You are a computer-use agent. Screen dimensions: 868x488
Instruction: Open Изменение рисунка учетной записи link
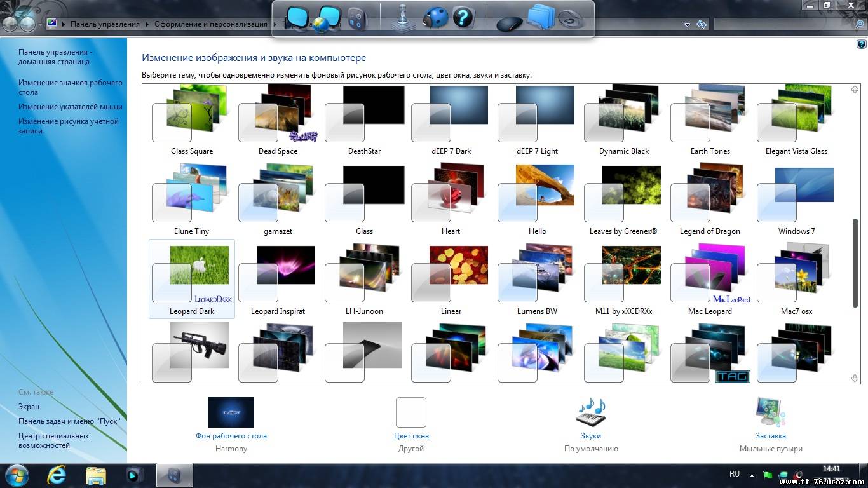[x=69, y=126]
